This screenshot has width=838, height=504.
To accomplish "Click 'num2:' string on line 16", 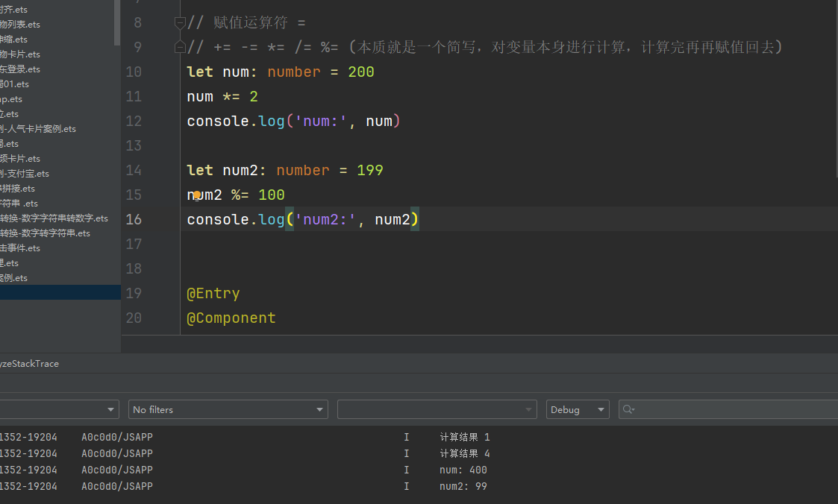I will click(x=325, y=219).
